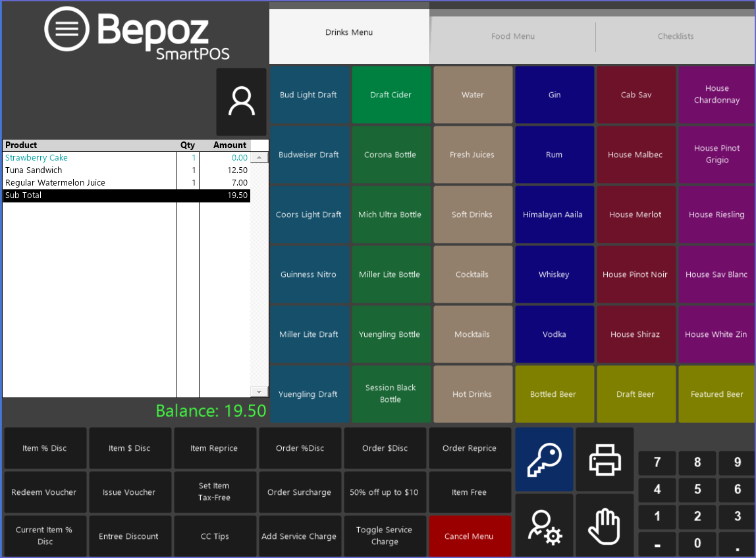Viewport: 756px width, 558px height.
Task: Click the customer account person icon
Action: (241, 102)
